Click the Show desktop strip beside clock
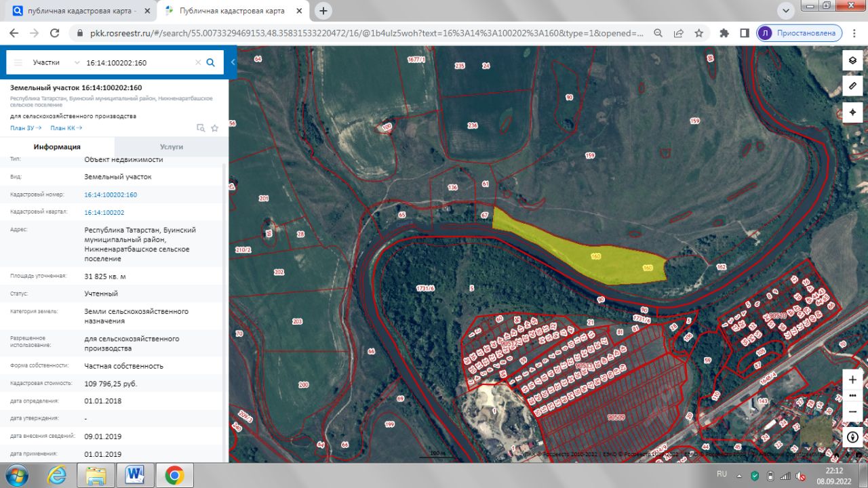The height and width of the screenshot is (488, 868). click(x=863, y=476)
